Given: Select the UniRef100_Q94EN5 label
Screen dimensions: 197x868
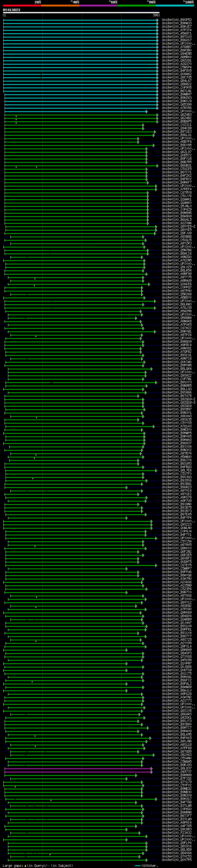Looking at the screenshot, I should click(x=177, y=54).
